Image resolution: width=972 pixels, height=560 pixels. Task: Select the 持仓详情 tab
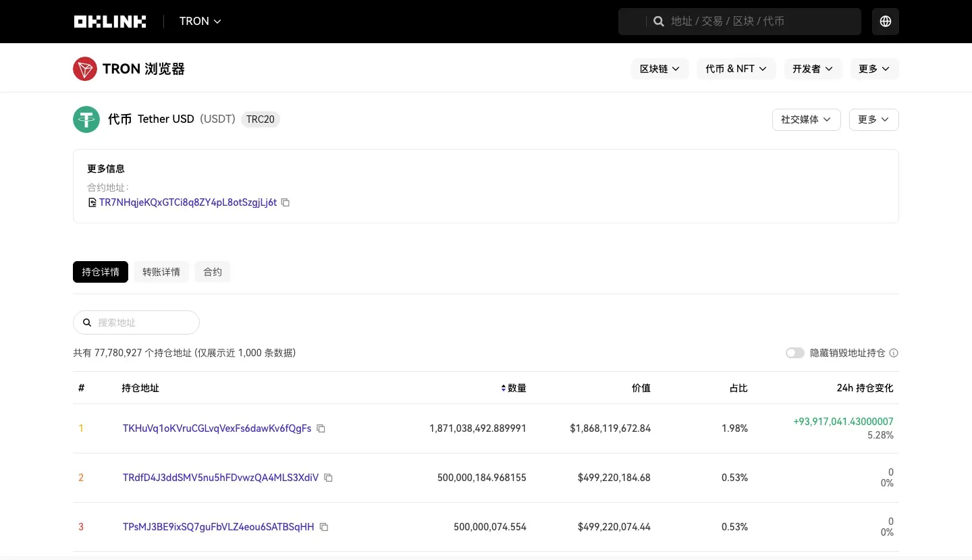point(101,272)
